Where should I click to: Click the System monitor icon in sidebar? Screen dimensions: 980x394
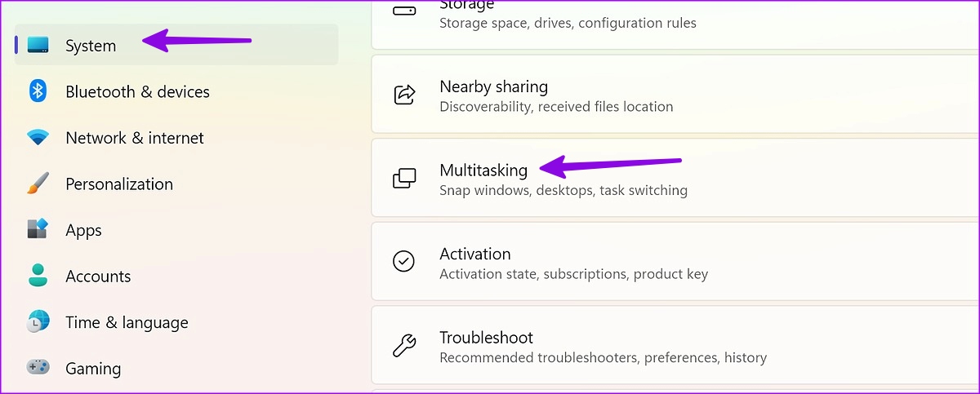click(x=38, y=45)
